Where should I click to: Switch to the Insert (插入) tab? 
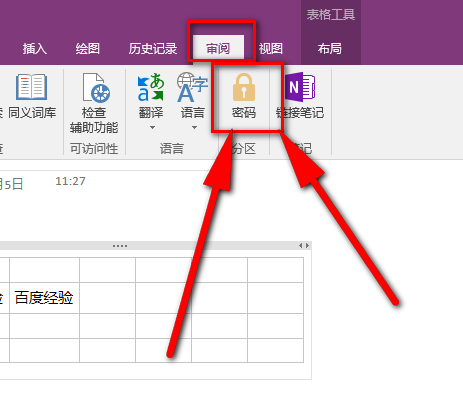pos(35,49)
